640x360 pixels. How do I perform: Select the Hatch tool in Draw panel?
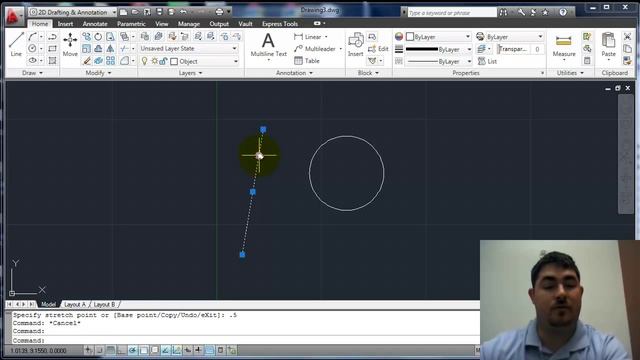(x=52, y=61)
